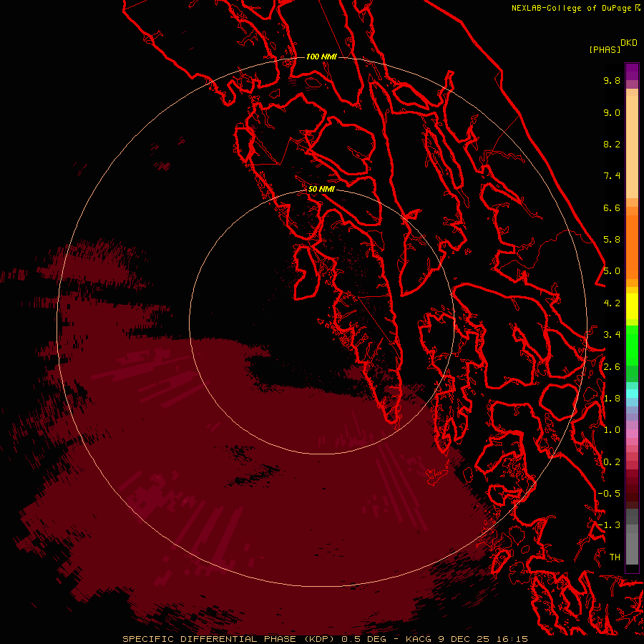The image size is (644, 644).
Task: Click the TH threshold label
Action: click(615, 557)
